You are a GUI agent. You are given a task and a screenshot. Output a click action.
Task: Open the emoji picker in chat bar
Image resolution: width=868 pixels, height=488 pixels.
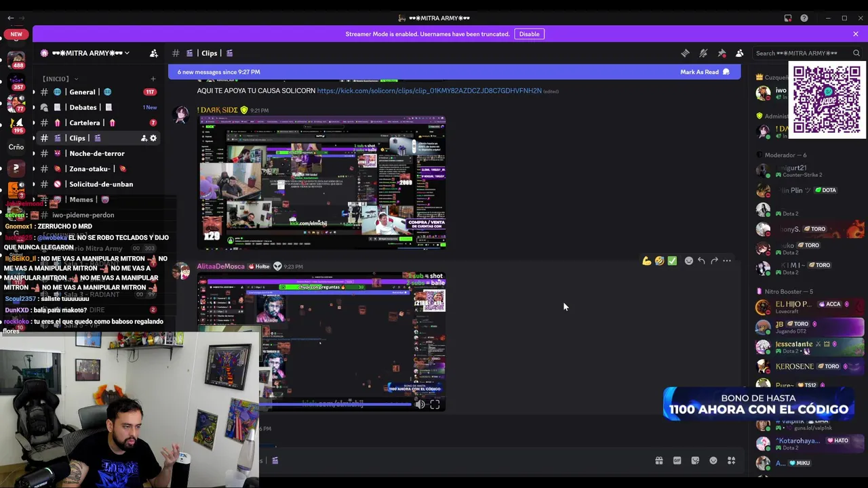pyautogui.click(x=713, y=461)
